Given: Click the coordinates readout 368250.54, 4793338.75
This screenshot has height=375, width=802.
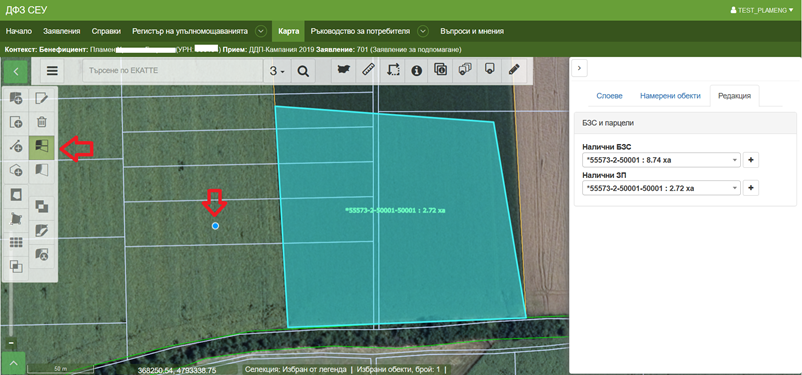Looking at the screenshot, I should [177, 370].
